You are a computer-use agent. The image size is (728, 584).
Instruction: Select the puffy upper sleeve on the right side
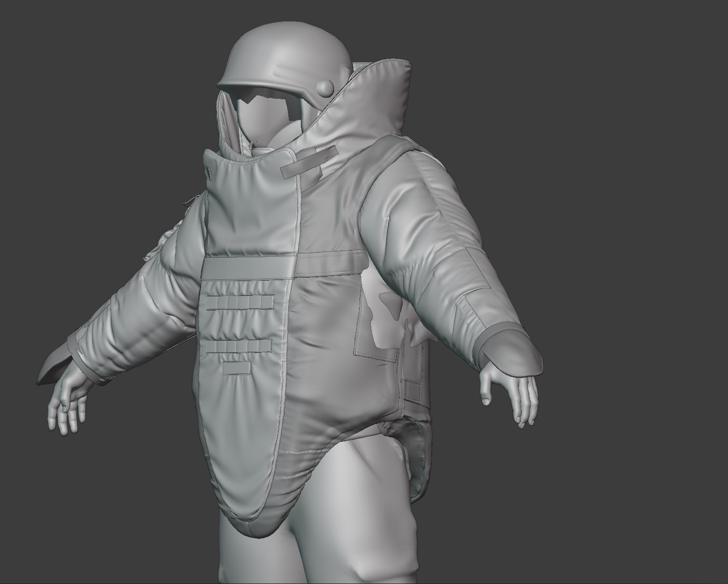click(x=424, y=217)
